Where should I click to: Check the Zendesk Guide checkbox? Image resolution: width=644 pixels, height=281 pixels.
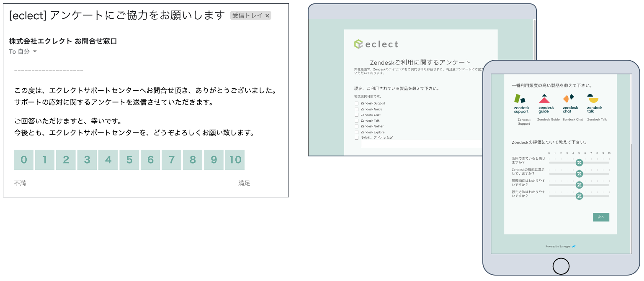pyautogui.click(x=356, y=109)
